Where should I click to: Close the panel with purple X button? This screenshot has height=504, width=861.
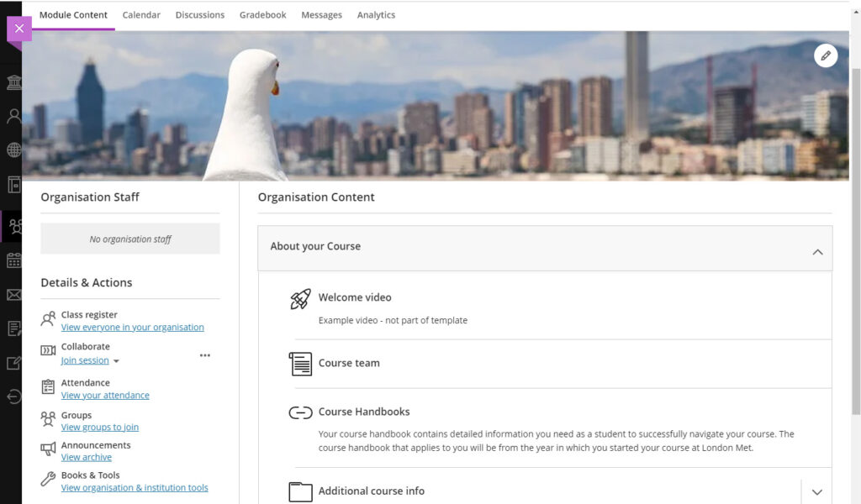click(x=19, y=29)
